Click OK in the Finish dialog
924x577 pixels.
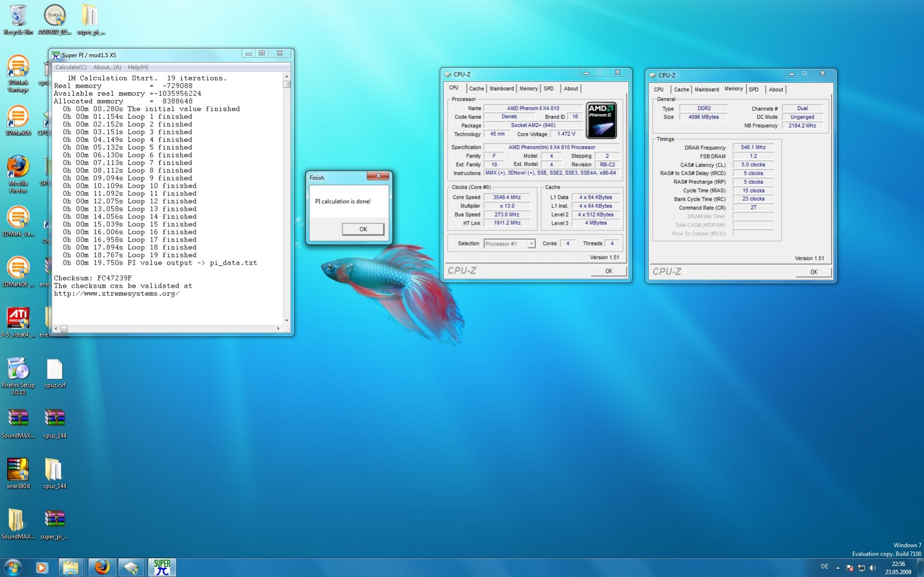363,229
